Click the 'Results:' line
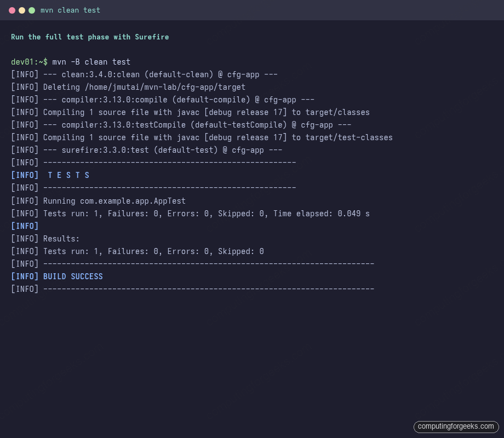Viewport: 504px width, 438px height. [x=45, y=239]
